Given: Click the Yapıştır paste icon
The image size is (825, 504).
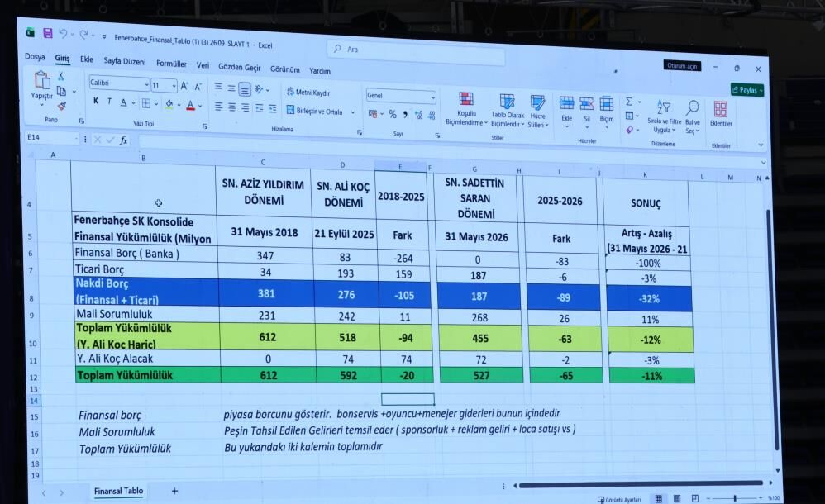Looking at the screenshot, I should click(41, 80).
